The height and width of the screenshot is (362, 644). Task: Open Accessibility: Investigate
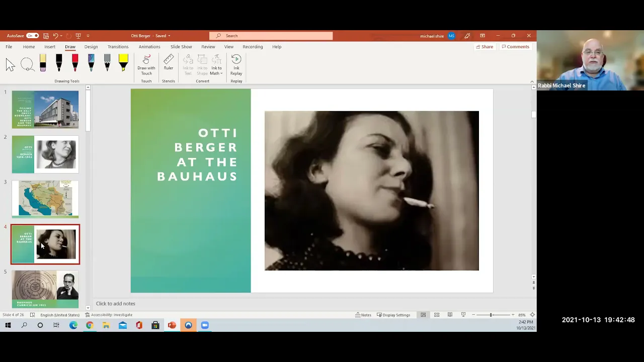[109, 315]
